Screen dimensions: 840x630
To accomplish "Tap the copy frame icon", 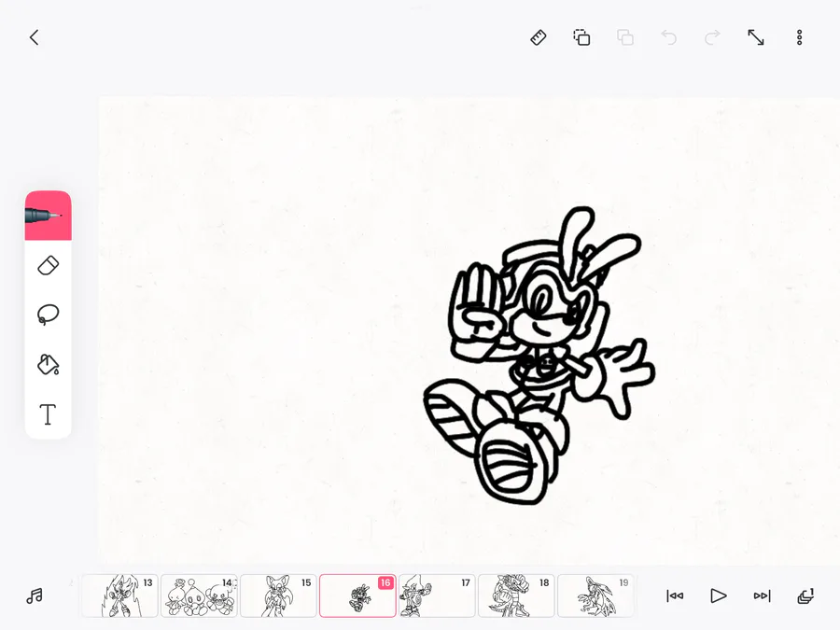I will pyautogui.click(x=581, y=37).
